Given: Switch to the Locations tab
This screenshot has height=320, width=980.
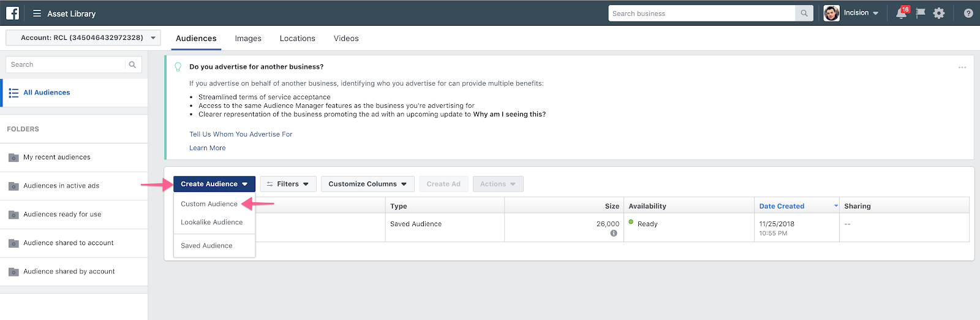Looking at the screenshot, I should (298, 38).
